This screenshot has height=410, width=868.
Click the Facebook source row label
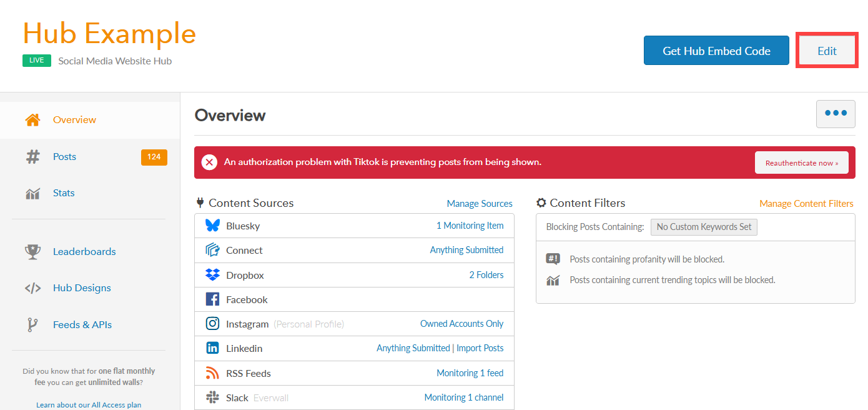247,300
